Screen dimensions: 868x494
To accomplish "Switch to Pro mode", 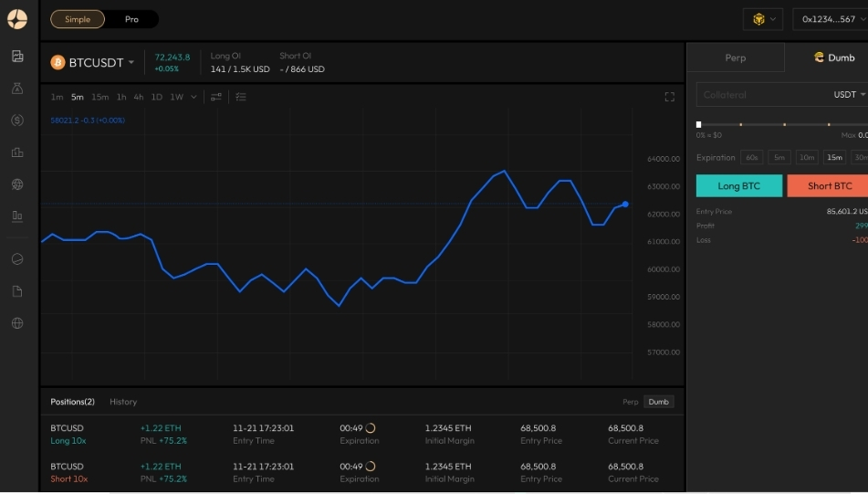I will 131,19.
